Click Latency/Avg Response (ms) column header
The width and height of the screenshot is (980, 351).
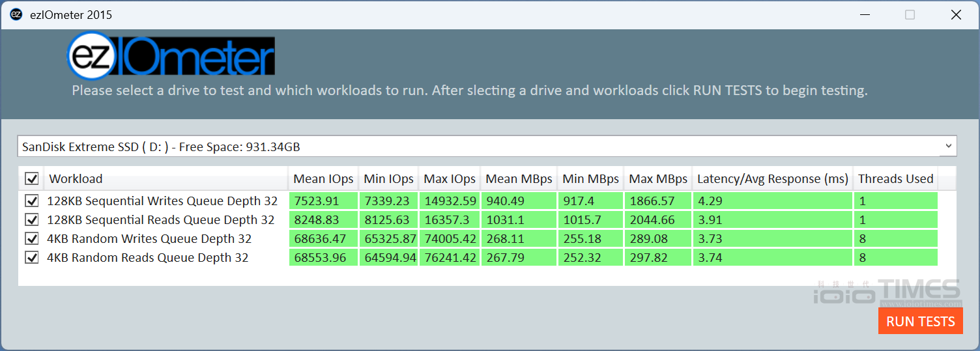click(772, 178)
